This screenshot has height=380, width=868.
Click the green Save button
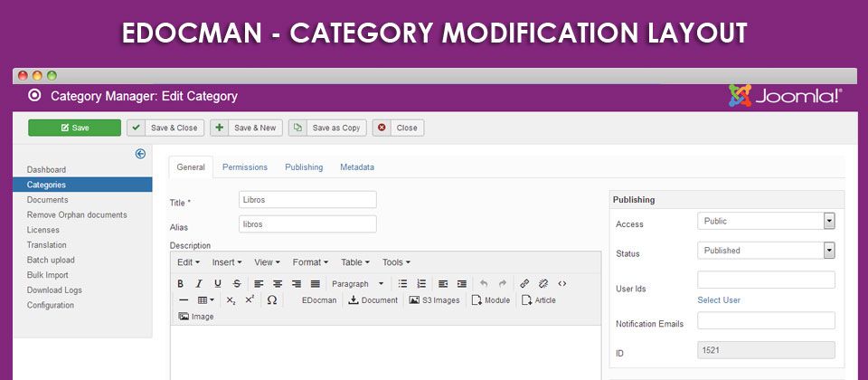tap(75, 128)
